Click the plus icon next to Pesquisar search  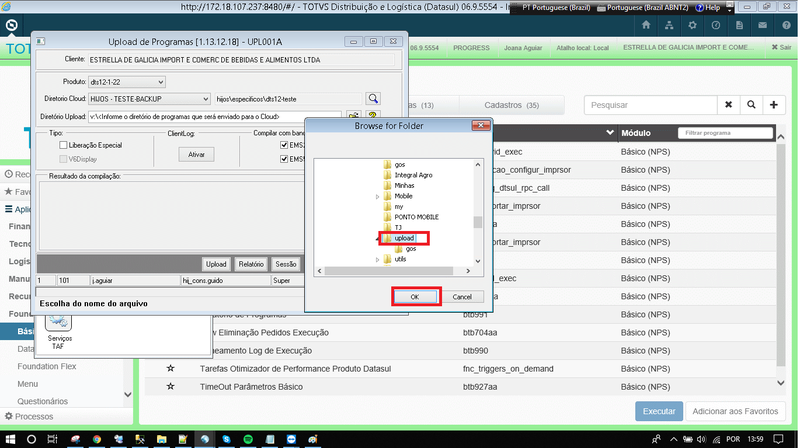(774, 105)
